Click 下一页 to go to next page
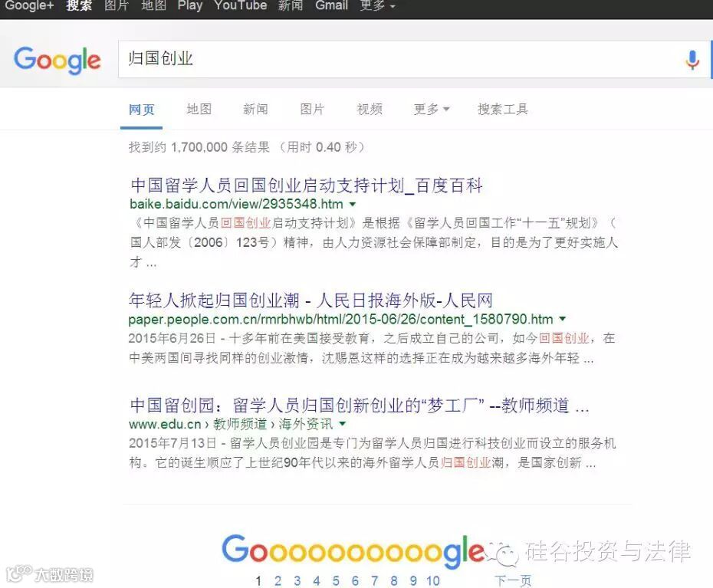The width and height of the screenshot is (713, 588). pyautogui.click(x=513, y=581)
